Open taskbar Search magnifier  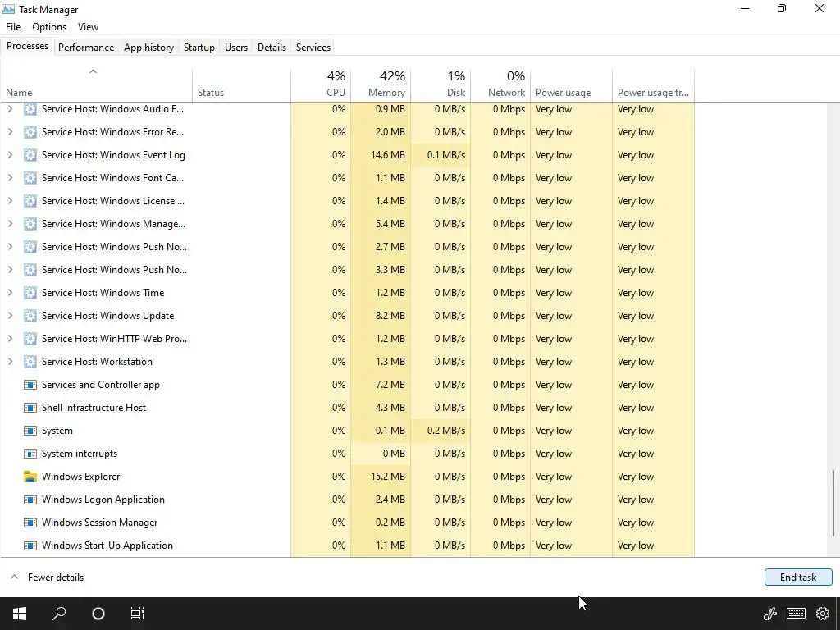[59, 614]
